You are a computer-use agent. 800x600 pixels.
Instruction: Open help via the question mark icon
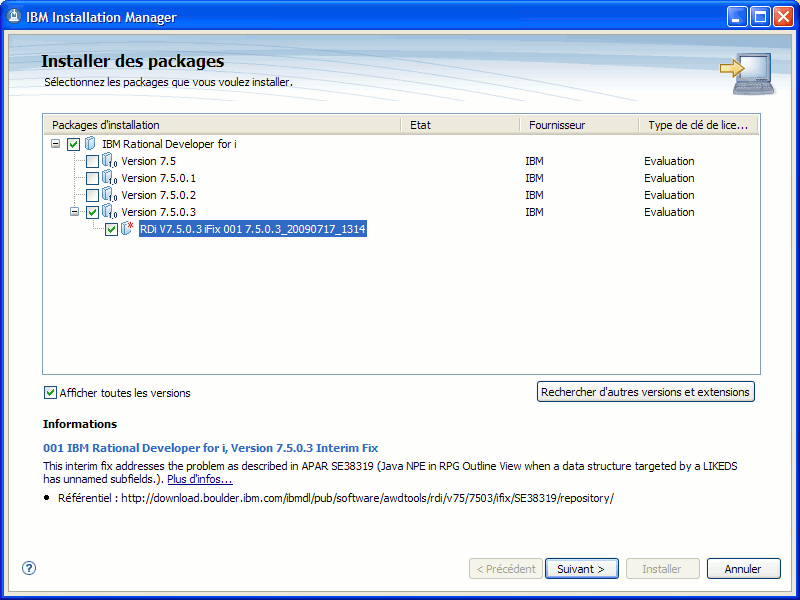29,568
